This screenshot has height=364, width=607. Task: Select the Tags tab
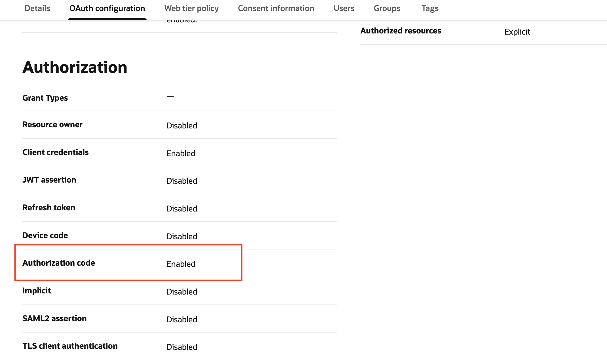pos(430,8)
